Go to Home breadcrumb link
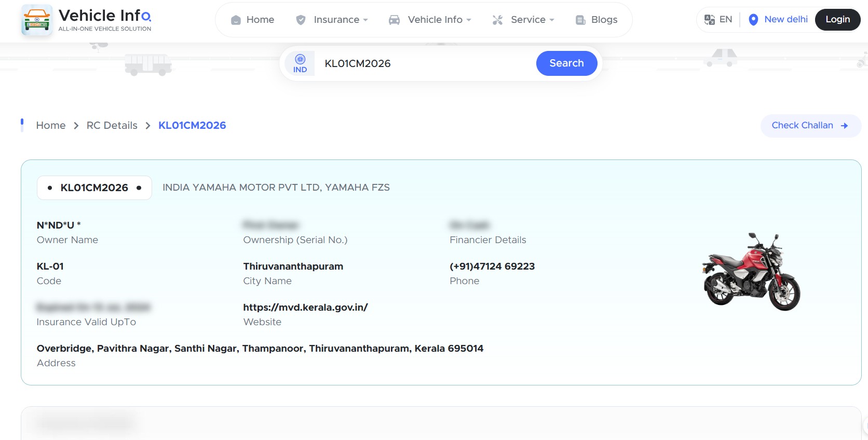Image resolution: width=868 pixels, height=440 pixels. click(x=51, y=126)
